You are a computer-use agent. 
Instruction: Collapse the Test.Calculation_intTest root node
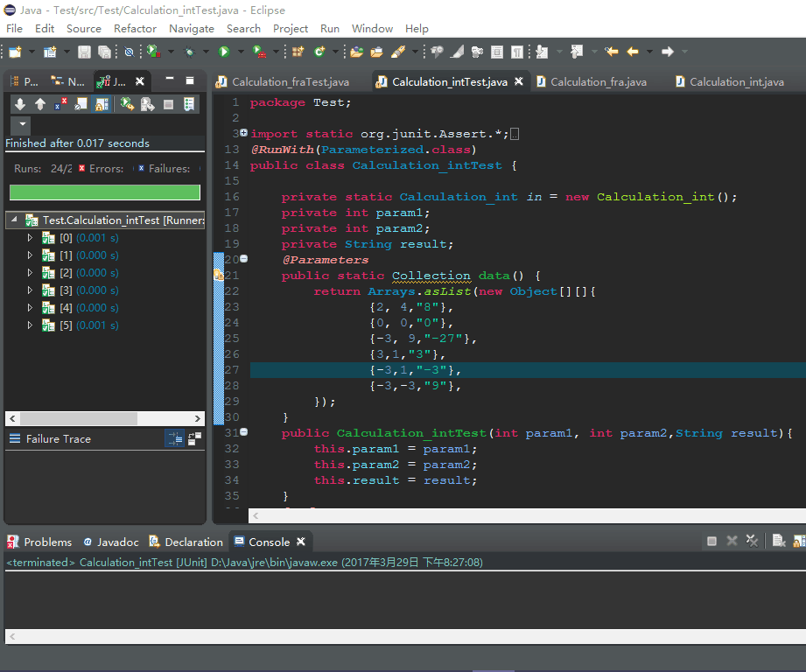(14, 220)
